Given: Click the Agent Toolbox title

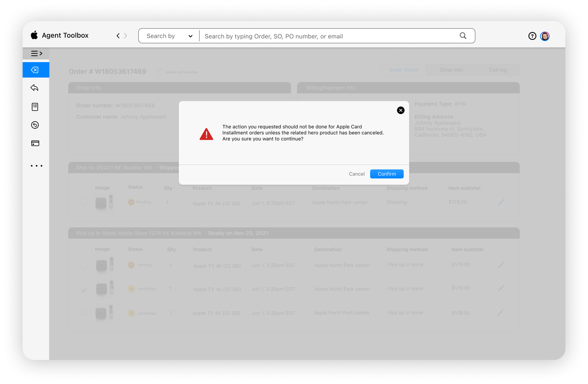Looking at the screenshot, I should pos(65,35).
